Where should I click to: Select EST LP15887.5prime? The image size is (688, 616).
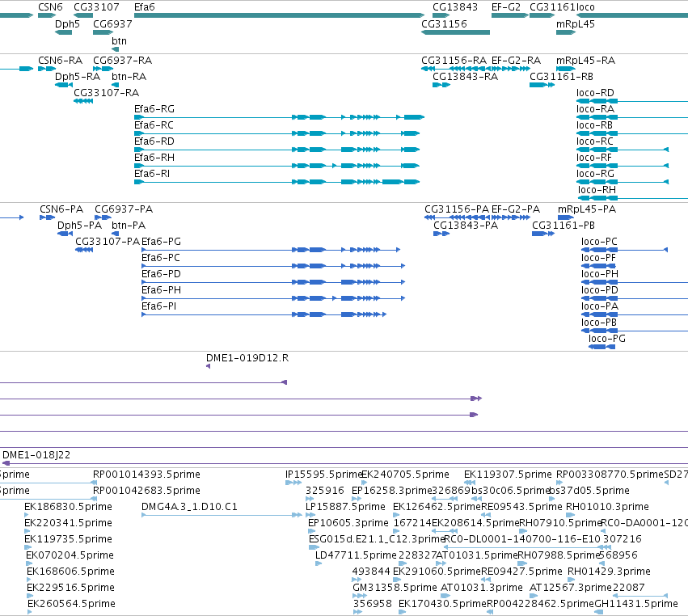(345, 507)
